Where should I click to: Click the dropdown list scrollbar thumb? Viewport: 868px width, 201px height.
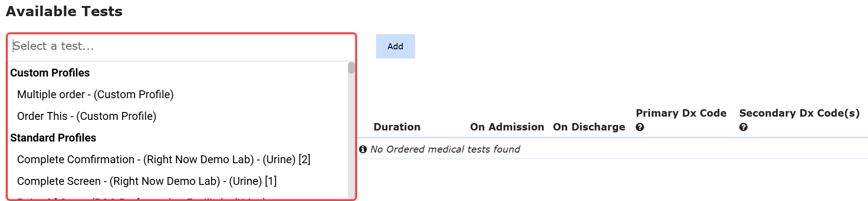click(351, 68)
